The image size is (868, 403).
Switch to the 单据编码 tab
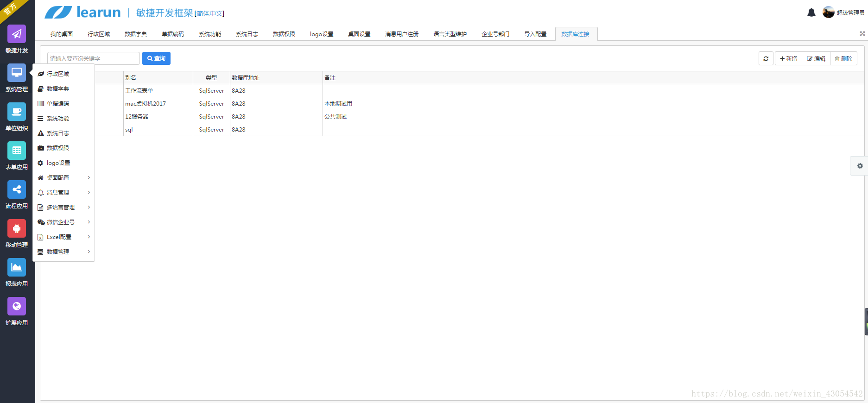[x=173, y=34]
